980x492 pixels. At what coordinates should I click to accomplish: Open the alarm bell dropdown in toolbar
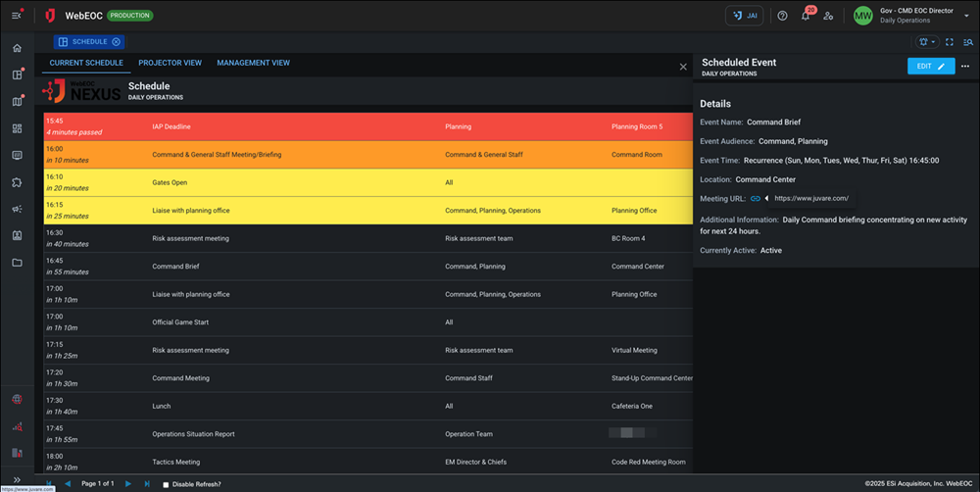(x=926, y=42)
